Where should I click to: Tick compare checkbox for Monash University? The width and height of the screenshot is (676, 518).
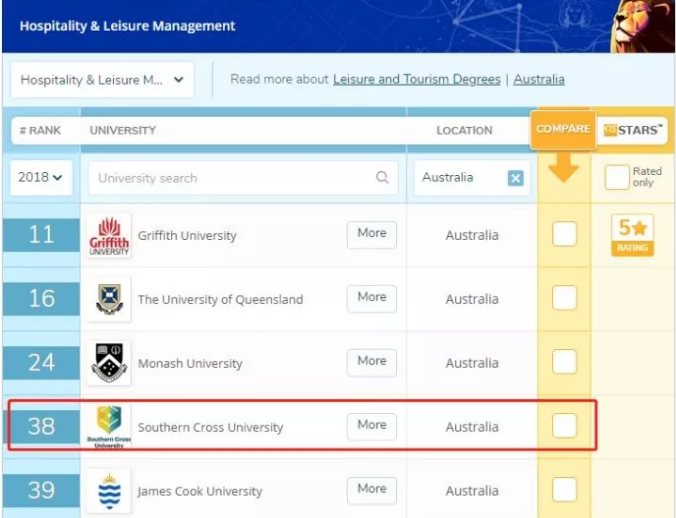pyautogui.click(x=564, y=362)
